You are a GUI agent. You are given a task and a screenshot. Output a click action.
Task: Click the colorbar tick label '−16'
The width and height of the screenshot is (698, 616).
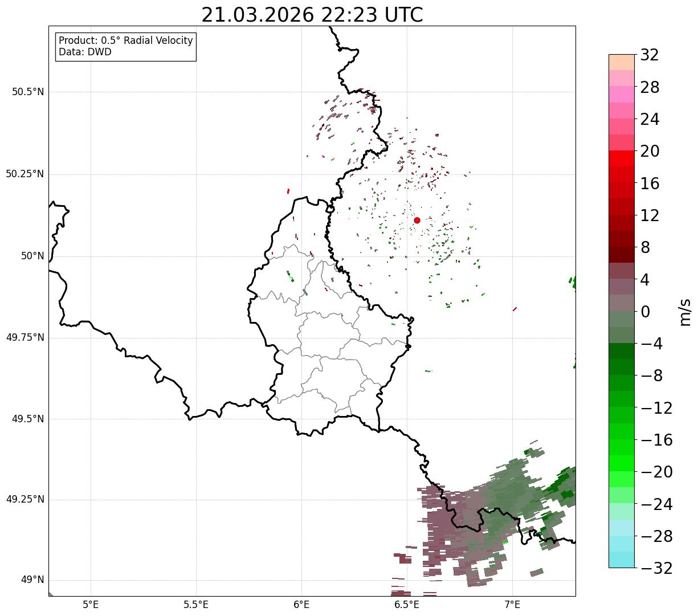click(656, 440)
